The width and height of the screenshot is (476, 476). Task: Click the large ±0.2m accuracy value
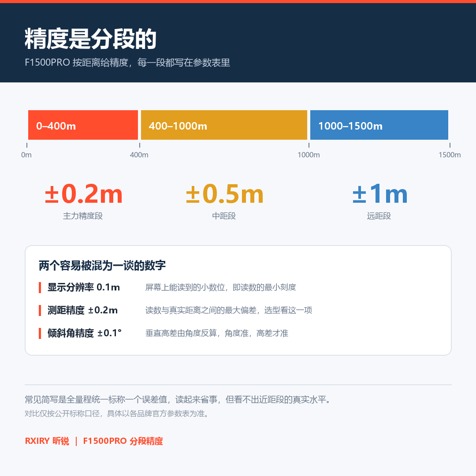[x=83, y=193]
